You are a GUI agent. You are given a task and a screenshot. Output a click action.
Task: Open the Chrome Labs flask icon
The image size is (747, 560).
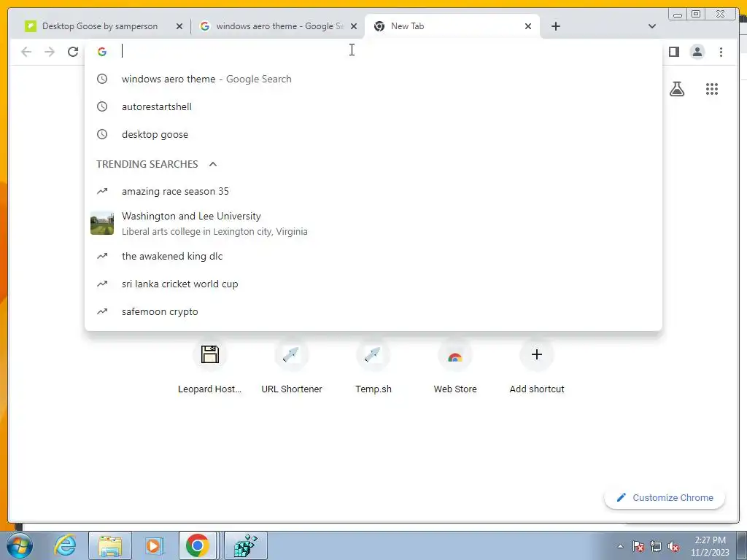677,89
